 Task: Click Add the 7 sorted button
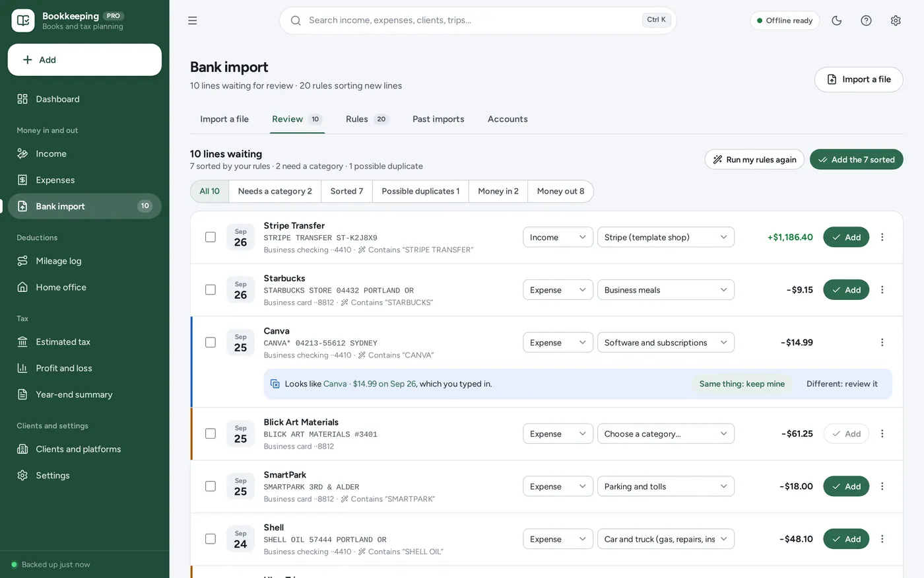(x=856, y=160)
